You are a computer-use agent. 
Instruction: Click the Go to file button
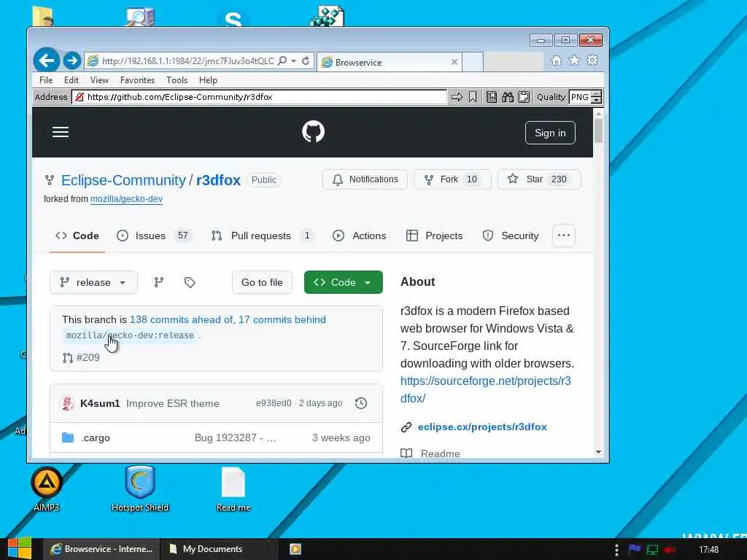pos(262,282)
